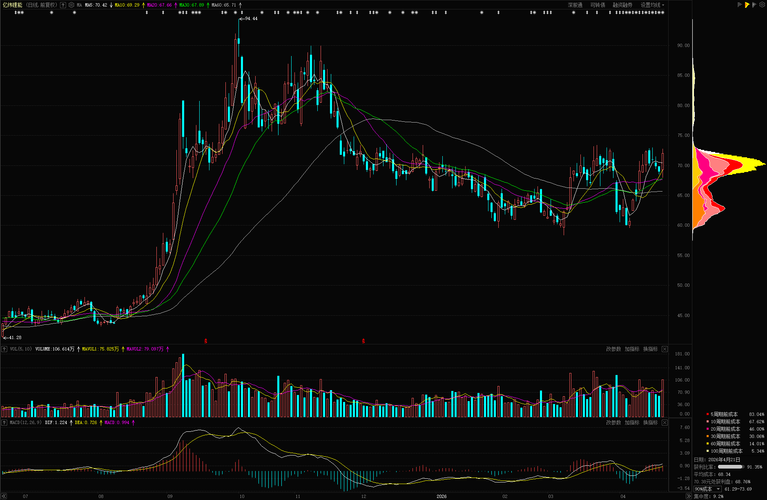Viewport: 767px width, 500px height.
Task: Click the green MA30 value label
Action: tap(192, 5)
